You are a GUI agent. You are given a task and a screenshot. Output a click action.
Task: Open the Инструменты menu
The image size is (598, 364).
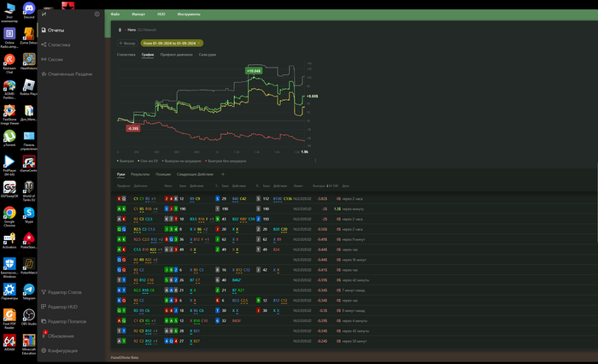tap(189, 15)
